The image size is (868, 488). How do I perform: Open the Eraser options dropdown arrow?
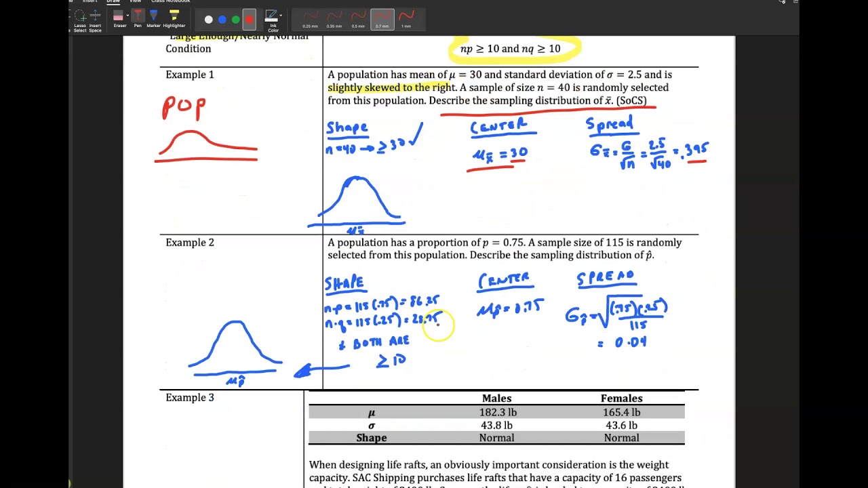tap(127, 16)
